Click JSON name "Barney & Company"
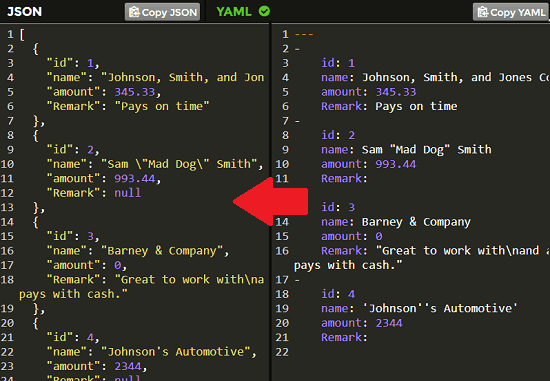 point(162,251)
